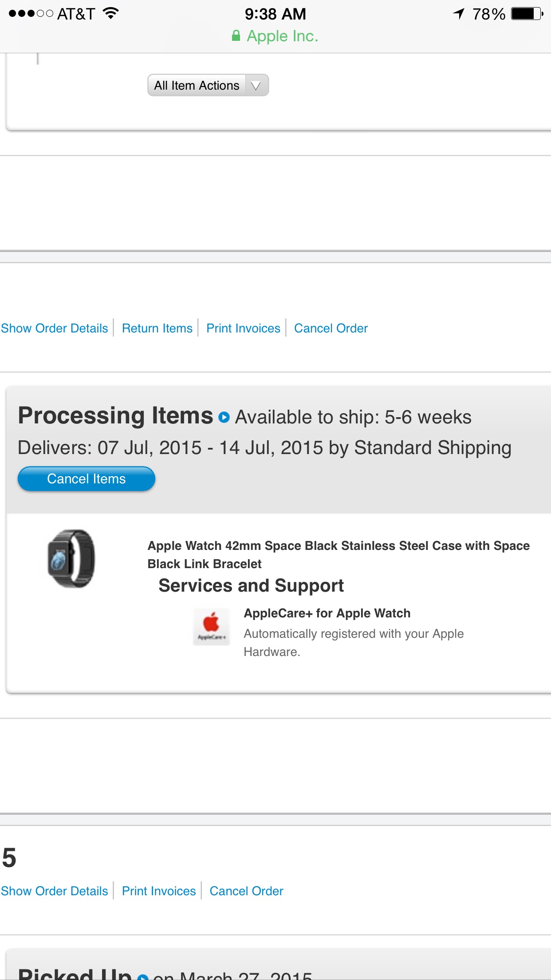This screenshot has width=551, height=980.
Task: Tap the Wi-Fi icon in status bar
Action: [110, 14]
